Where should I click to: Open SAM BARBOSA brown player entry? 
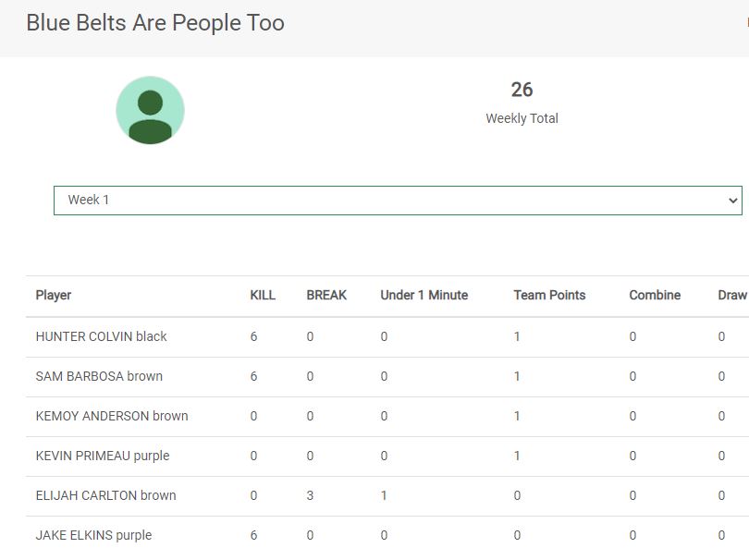(x=99, y=377)
